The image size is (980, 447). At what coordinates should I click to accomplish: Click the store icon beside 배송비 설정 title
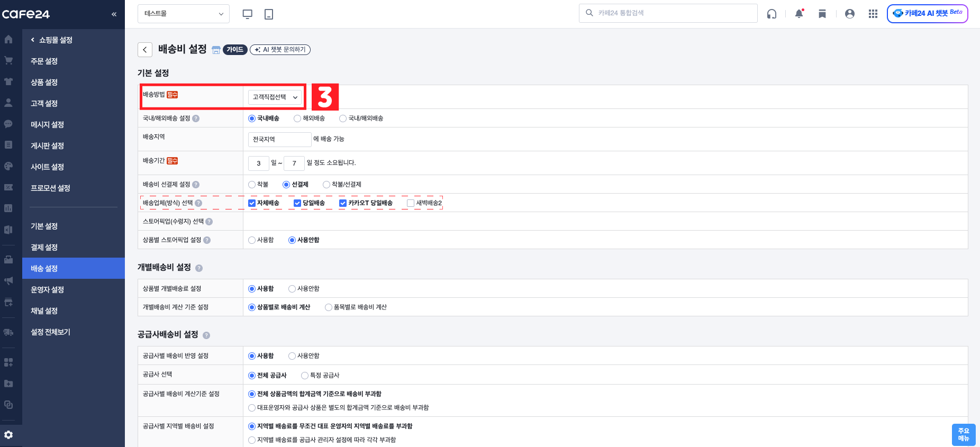[216, 50]
